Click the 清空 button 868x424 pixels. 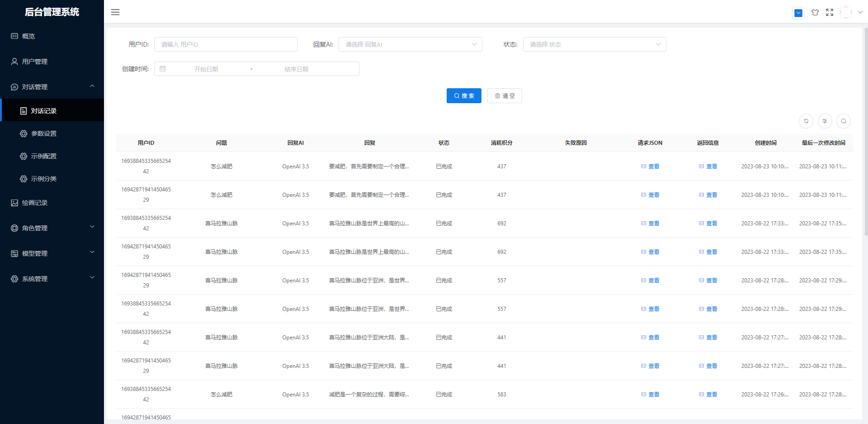tap(505, 96)
